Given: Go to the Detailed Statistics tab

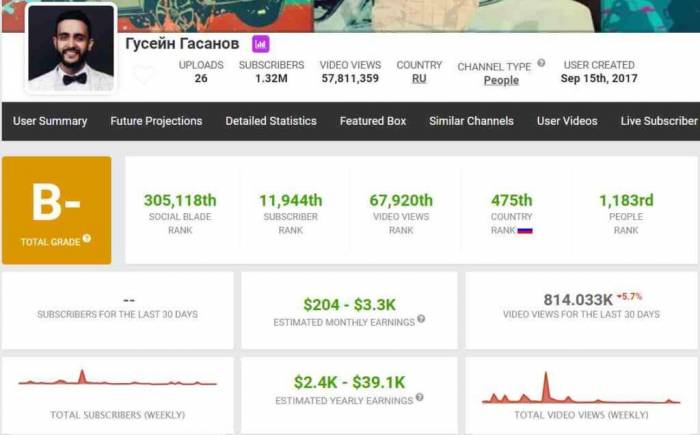Looking at the screenshot, I should [271, 121].
